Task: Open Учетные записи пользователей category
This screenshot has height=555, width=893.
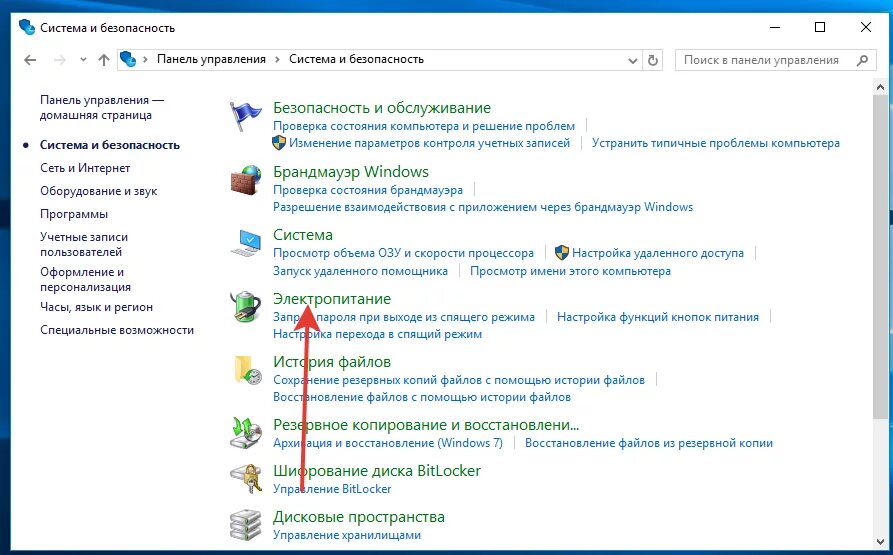Action: 84,244
